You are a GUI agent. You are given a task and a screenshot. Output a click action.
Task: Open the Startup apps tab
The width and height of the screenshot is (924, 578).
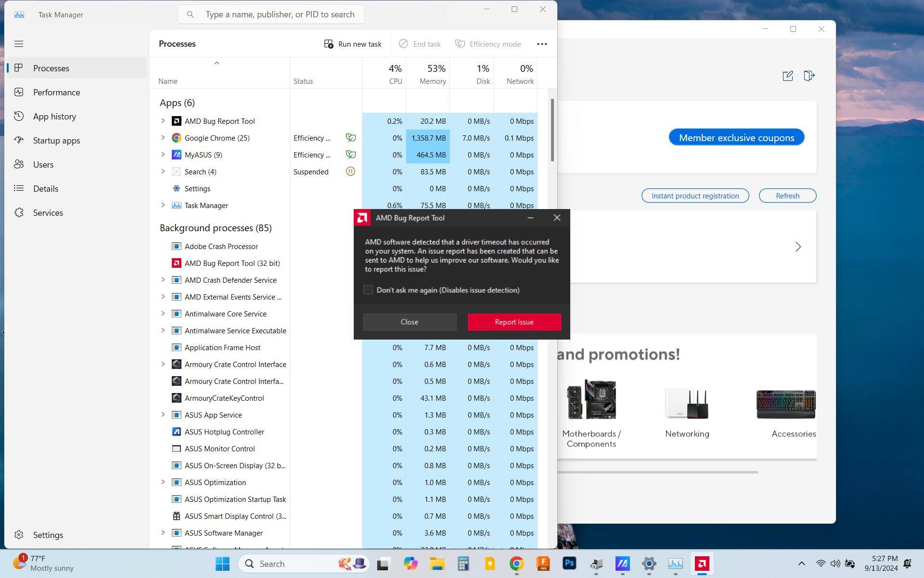click(56, 141)
